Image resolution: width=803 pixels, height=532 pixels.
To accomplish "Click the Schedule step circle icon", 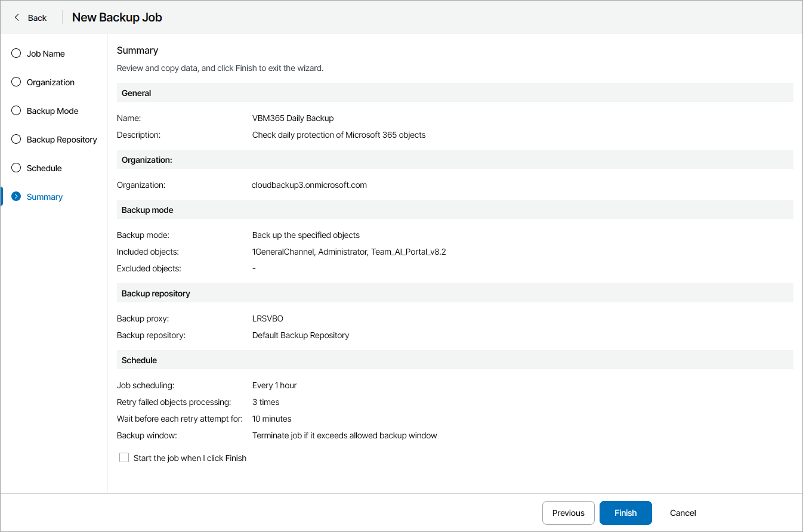I will 16,168.
